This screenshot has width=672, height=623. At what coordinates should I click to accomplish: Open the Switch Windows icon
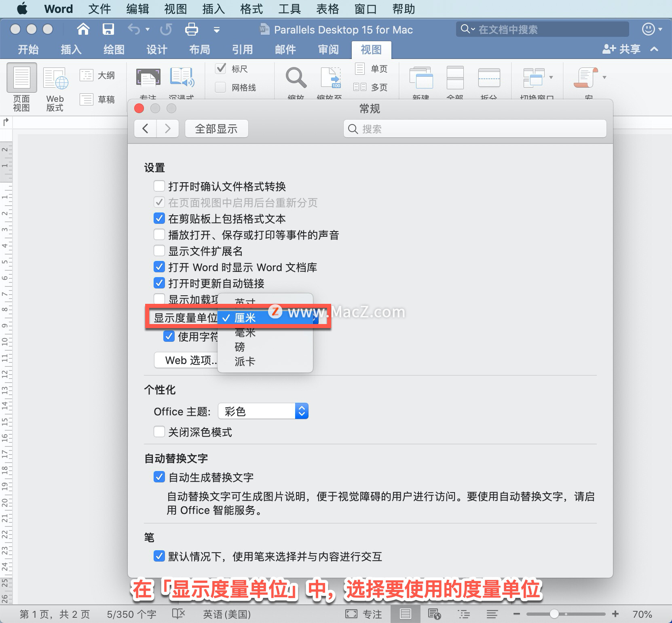[534, 78]
